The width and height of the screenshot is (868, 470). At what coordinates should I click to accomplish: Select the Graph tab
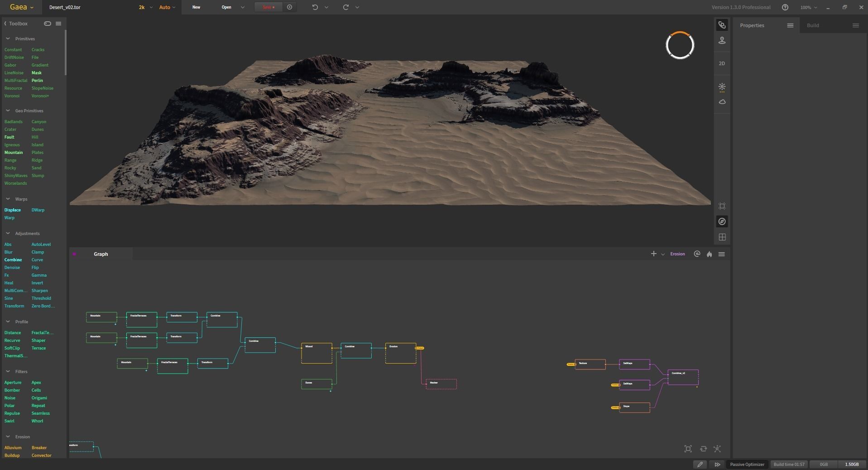click(x=101, y=254)
